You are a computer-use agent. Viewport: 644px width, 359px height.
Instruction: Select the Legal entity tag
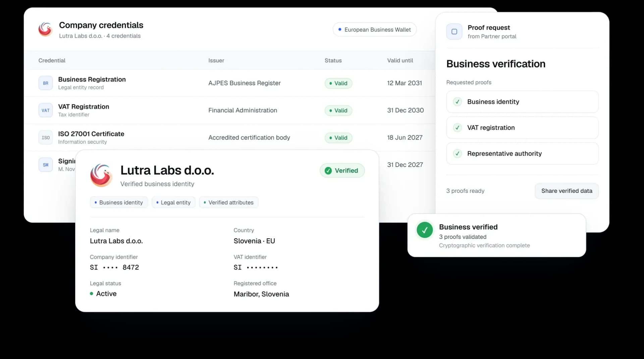173,202
